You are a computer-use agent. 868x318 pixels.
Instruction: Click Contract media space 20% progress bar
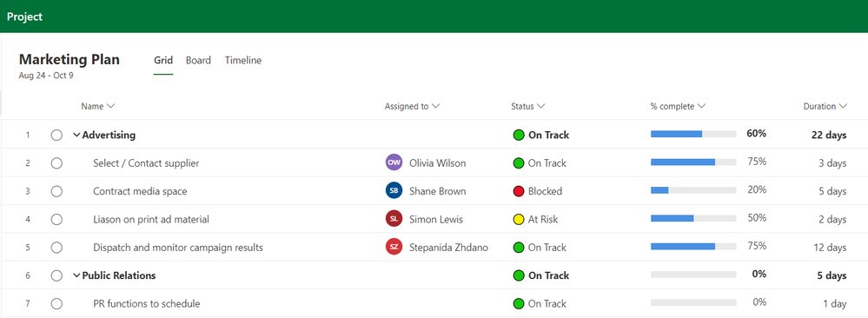tap(693, 190)
